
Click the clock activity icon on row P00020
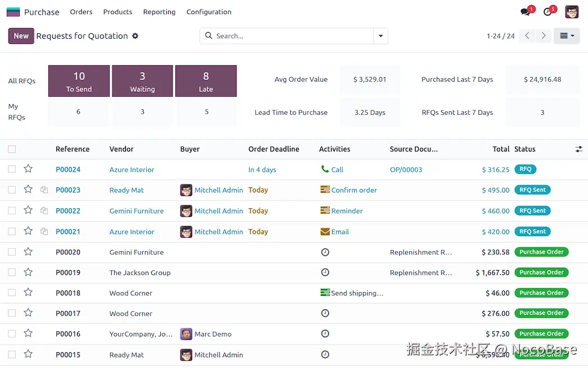point(325,252)
